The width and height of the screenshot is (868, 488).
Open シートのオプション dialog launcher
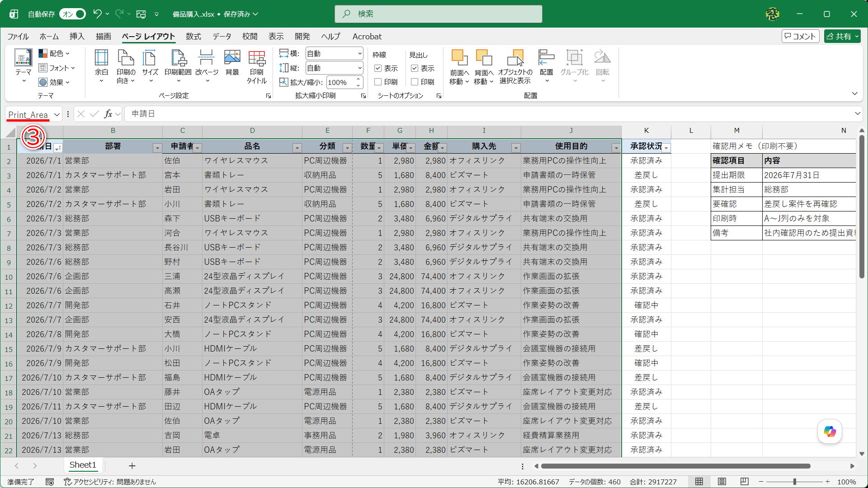(439, 96)
